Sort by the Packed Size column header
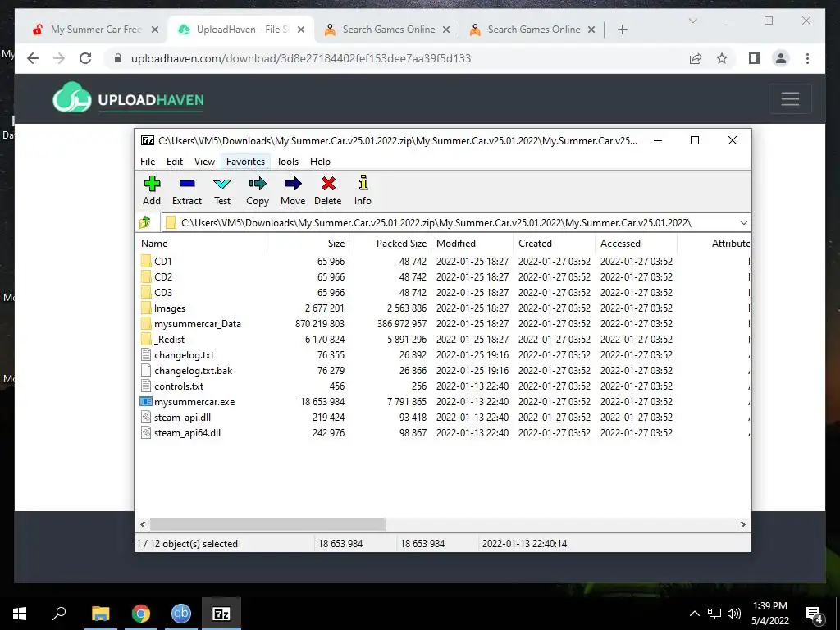The height and width of the screenshot is (630, 840). [x=390, y=243]
